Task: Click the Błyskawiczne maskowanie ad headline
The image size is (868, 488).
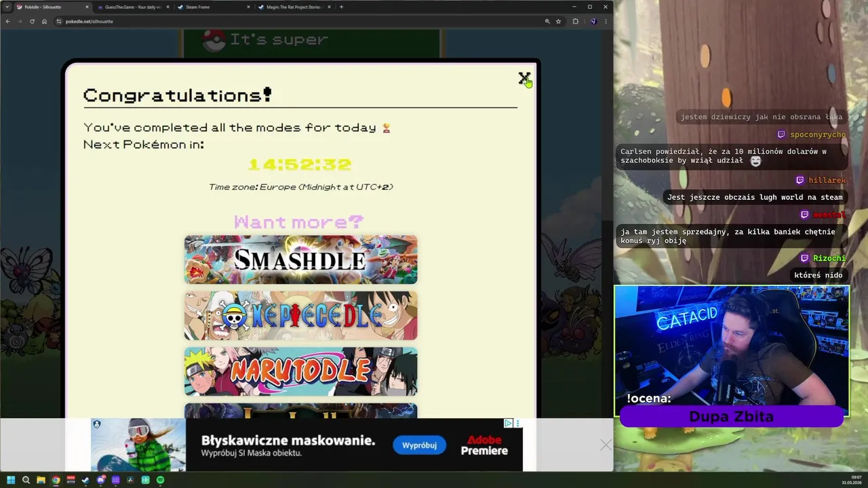Action: [x=288, y=441]
